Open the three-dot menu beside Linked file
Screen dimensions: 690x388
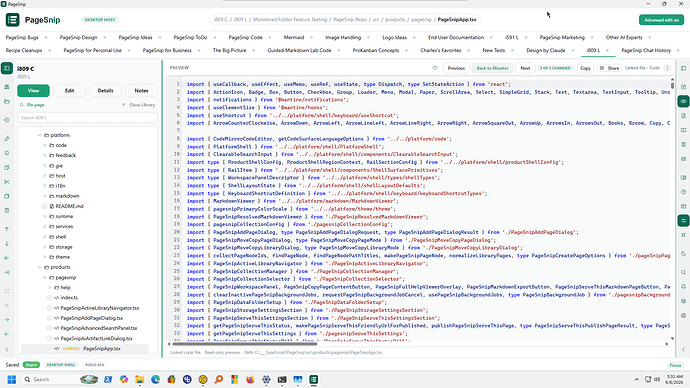(x=668, y=68)
